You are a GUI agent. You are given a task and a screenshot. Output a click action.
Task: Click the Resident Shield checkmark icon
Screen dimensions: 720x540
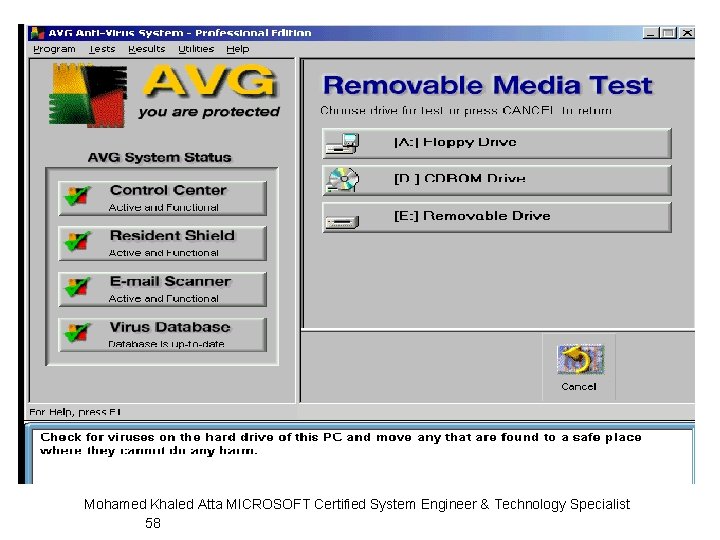(x=77, y=241)
